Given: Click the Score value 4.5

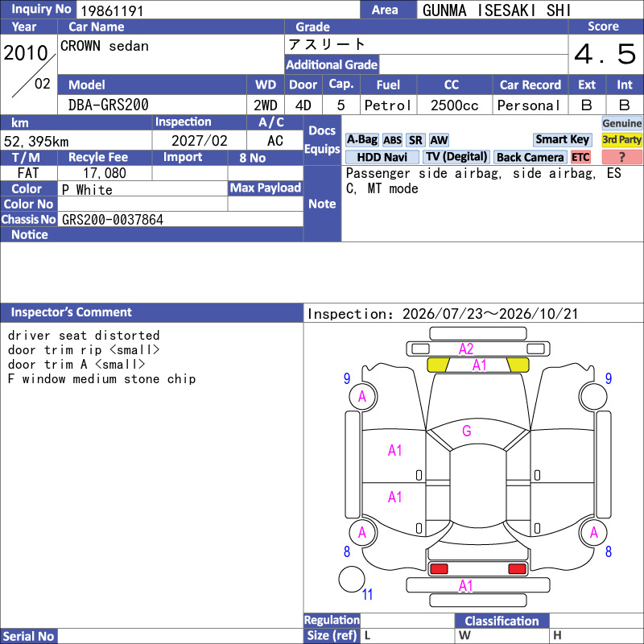Looking at the screenshot, I should point(605,54).
